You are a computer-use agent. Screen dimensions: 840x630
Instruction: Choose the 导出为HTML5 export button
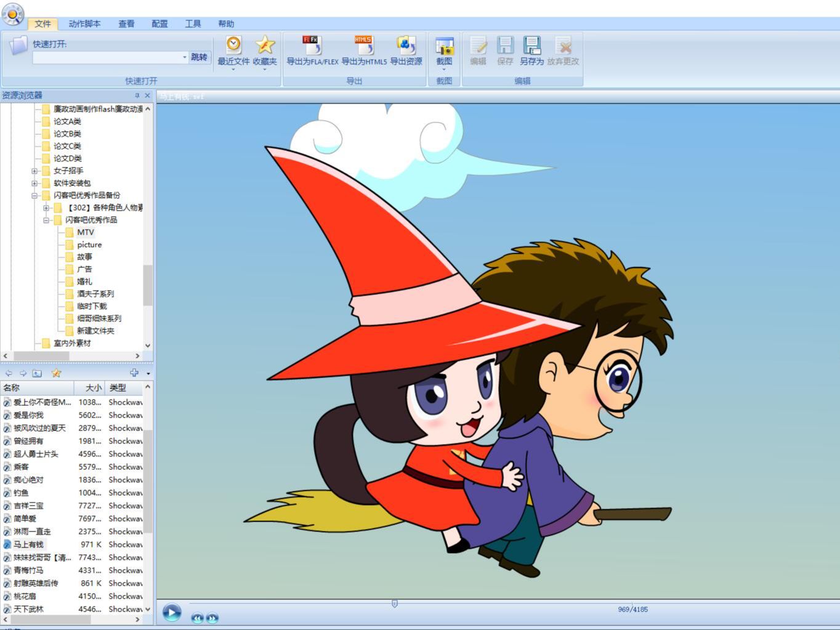point(364,51)
